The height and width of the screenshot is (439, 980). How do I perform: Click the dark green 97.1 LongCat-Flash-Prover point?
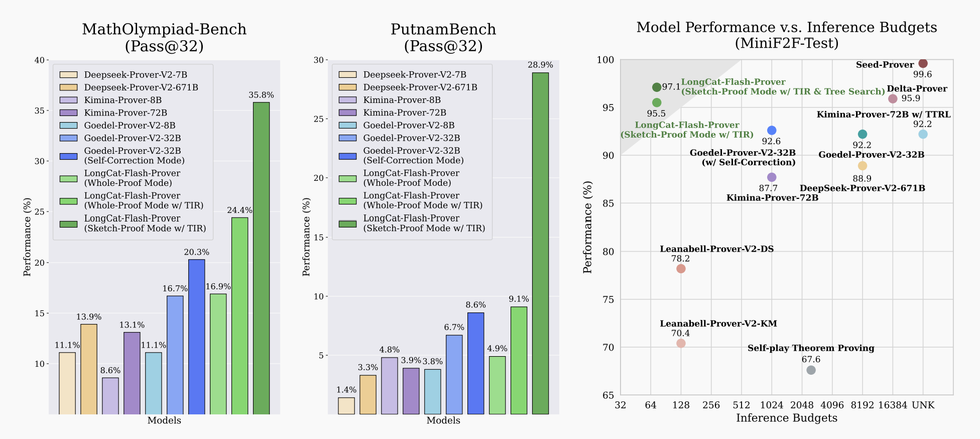click(x=657, y=87)
